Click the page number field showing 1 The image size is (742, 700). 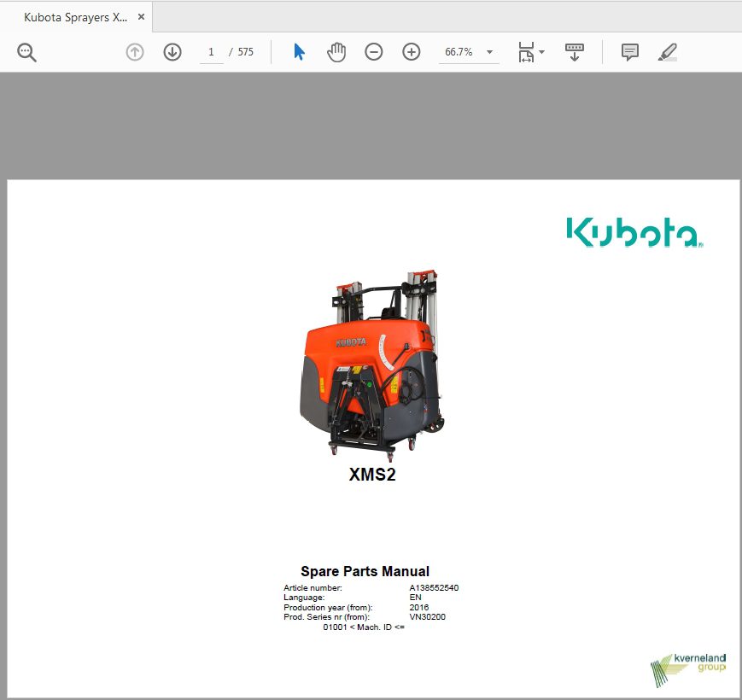(x=211, y=52)
